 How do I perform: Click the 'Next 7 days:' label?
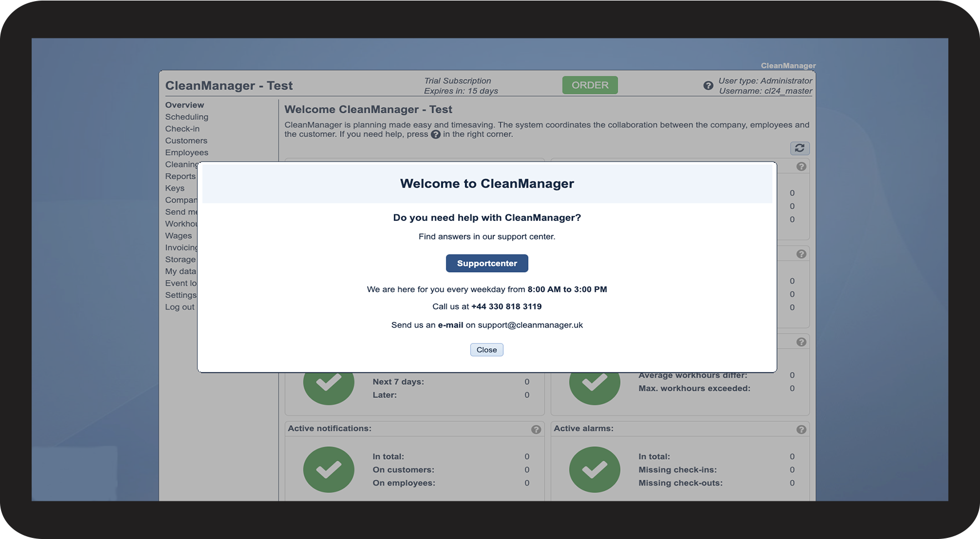[398, 382]
